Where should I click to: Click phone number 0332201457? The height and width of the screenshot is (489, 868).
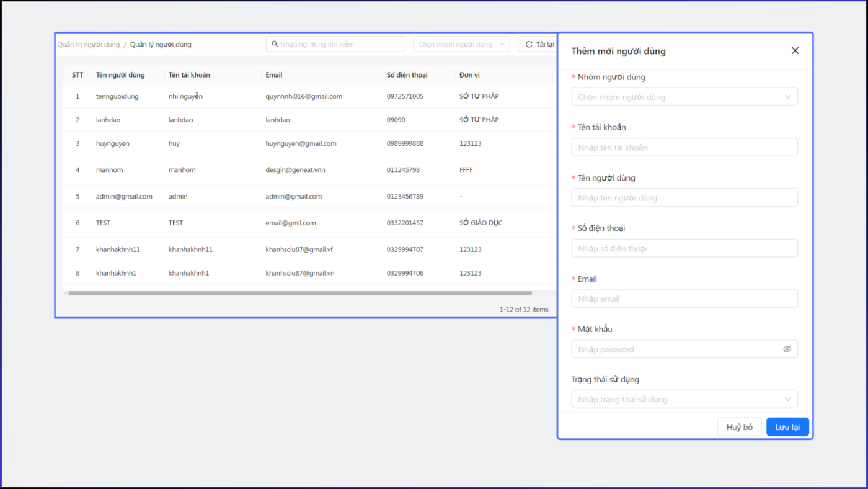coord(405,223)
